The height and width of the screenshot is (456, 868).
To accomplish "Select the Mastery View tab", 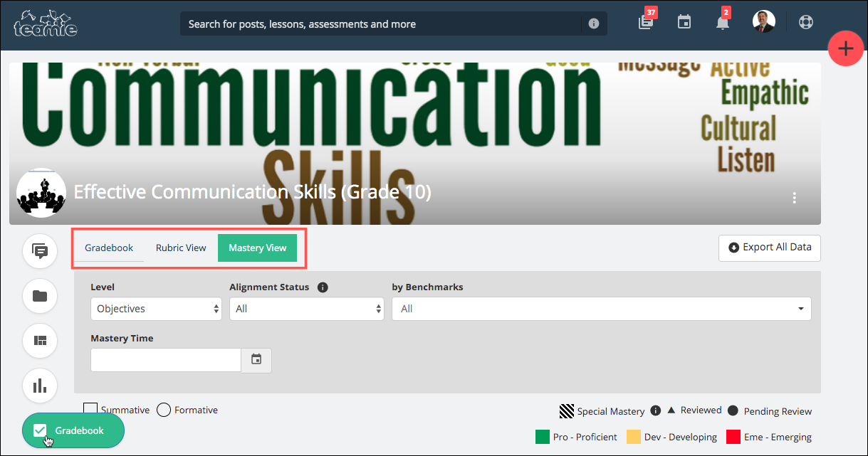I will click(x=258, y=248).
